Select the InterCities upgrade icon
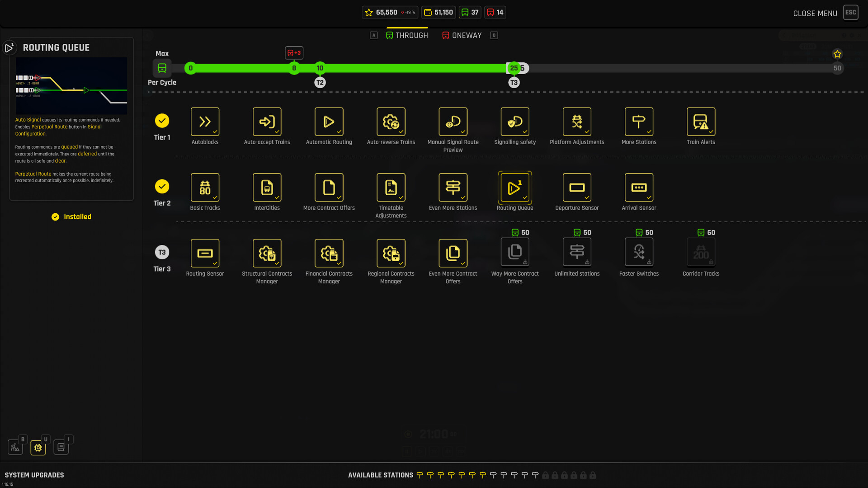The height and width of the screenshot is (488, 868). coord(267,188)
